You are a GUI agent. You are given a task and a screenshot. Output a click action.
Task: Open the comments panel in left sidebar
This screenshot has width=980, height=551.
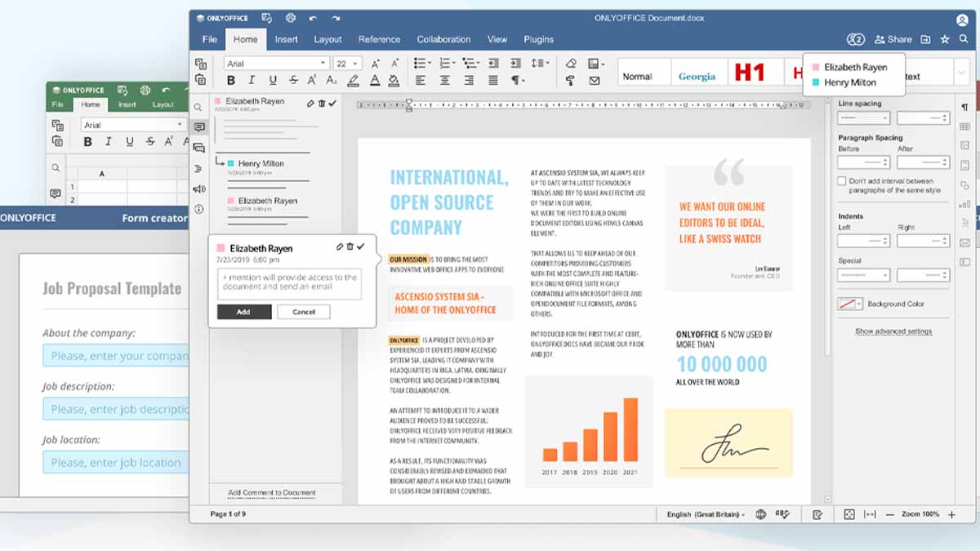(x=199, y=127)
